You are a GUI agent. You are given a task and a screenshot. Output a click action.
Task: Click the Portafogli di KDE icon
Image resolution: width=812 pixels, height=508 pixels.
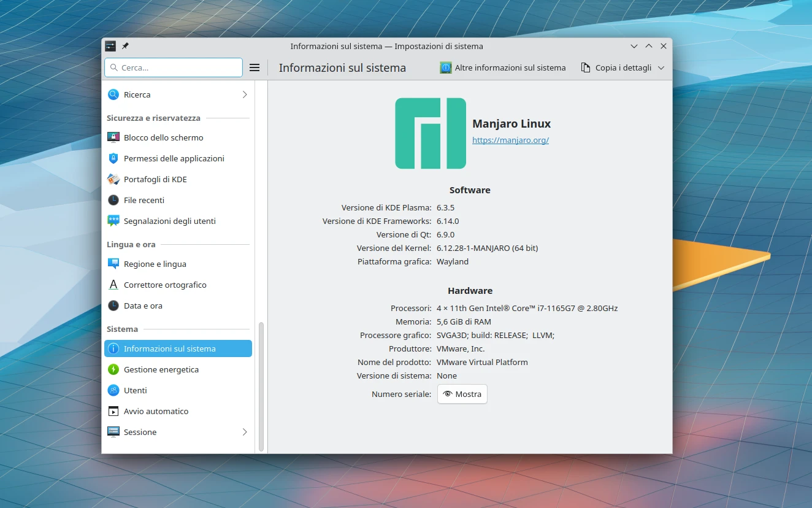click(113, 179)
